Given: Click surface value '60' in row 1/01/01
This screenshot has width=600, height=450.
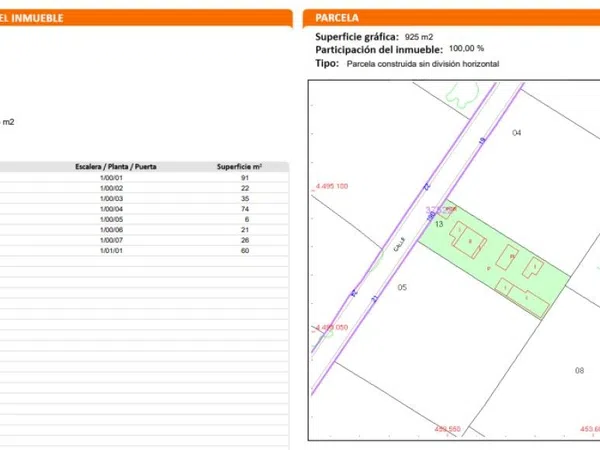Looking at the screenshot, I should (245, 251).
